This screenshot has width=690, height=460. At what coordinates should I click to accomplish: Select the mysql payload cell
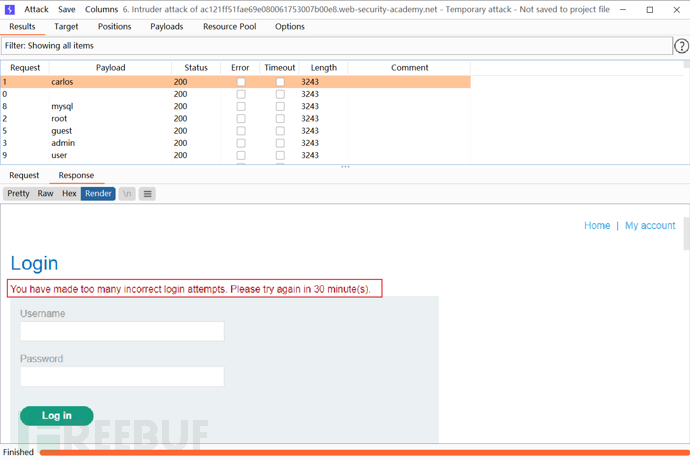(110, 107)
